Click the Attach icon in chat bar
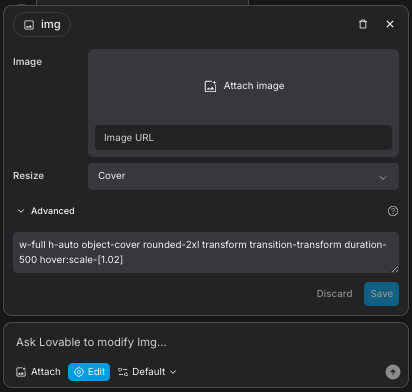 point(21,372)
